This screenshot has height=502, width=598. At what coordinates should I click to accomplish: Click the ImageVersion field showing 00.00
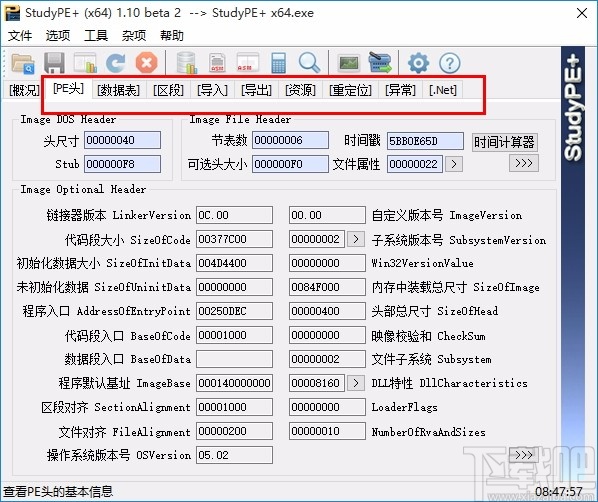pyautogui.click(x=327, y=215)
